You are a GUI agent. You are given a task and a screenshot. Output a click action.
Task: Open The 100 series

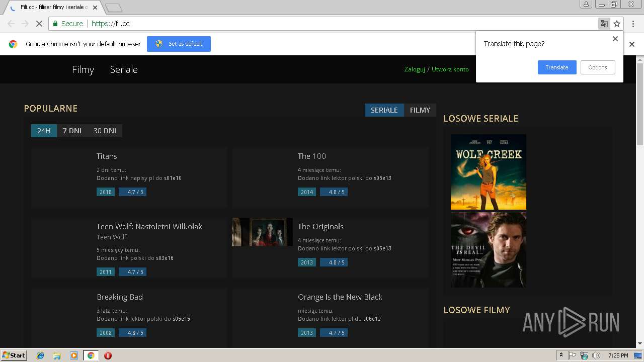click(x=312, y=156)
